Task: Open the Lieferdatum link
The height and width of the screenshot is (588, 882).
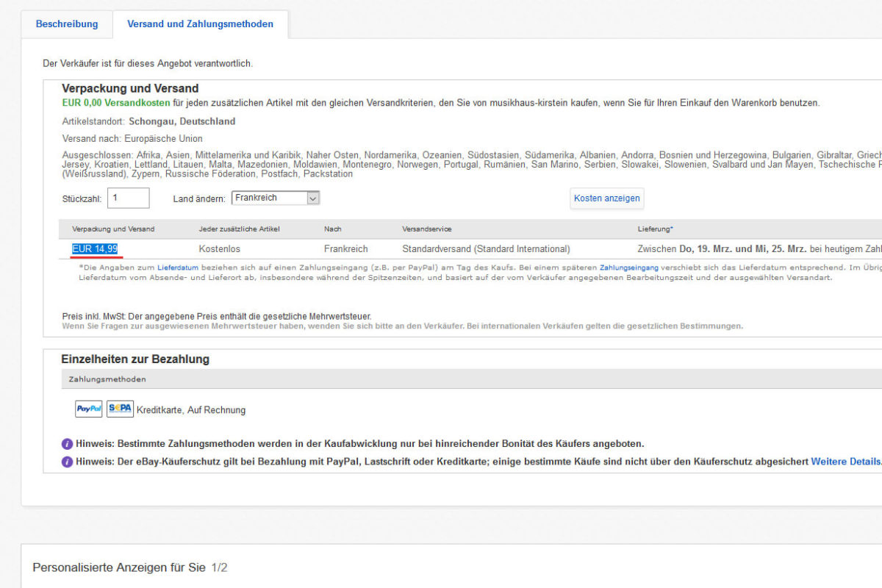Action: tap(178, 268)
